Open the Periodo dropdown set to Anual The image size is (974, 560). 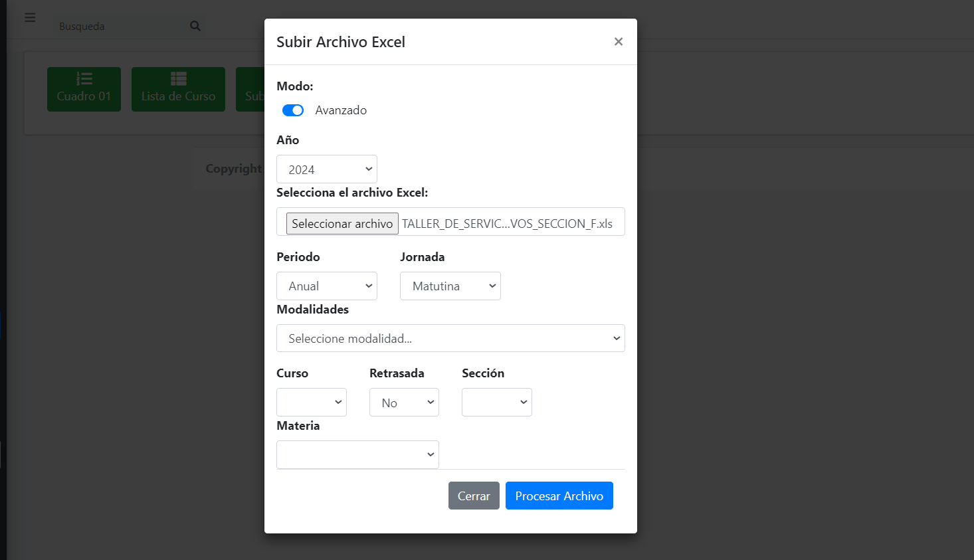(327, 286)
